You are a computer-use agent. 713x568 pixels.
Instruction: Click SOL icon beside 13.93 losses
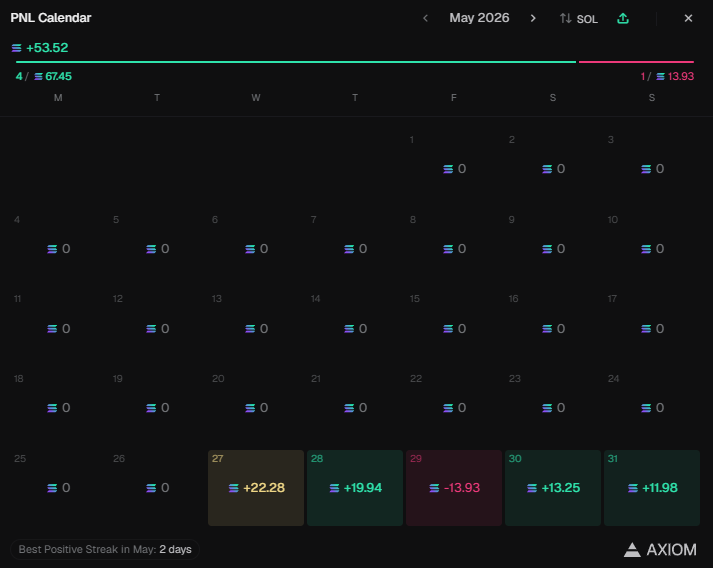click(661, 76)
